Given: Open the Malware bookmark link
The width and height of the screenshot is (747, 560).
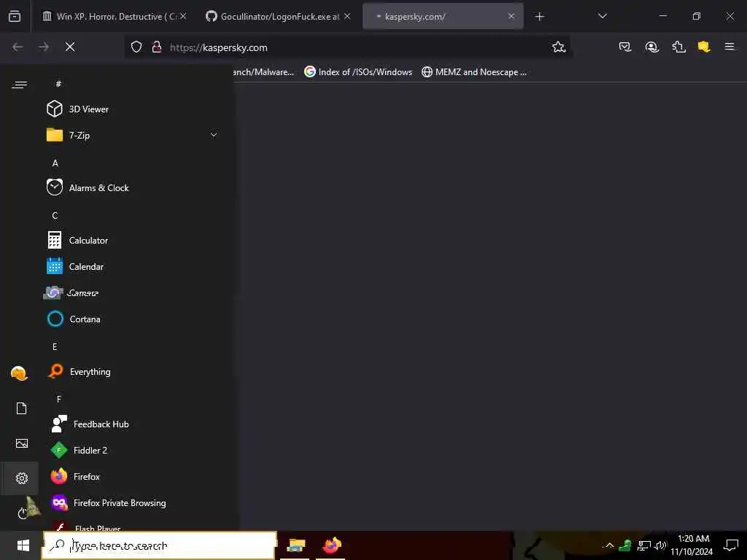Looking at the screenshot, I should [263, 72].
